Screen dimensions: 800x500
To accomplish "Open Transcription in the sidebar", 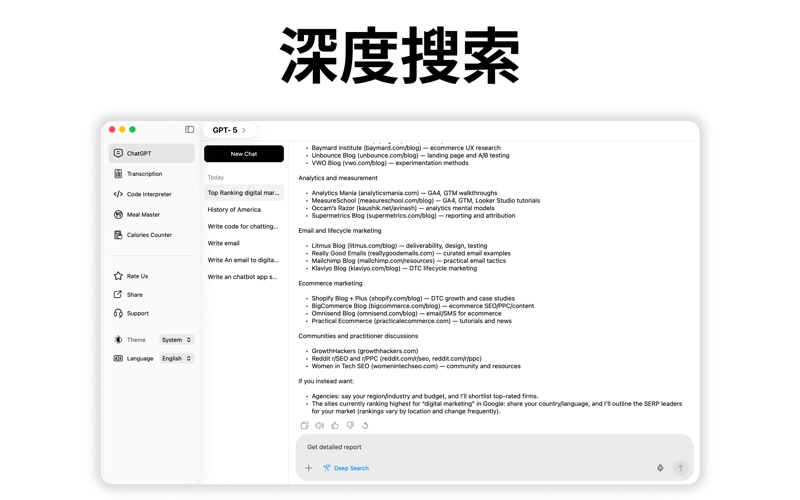I will [152, 173].
